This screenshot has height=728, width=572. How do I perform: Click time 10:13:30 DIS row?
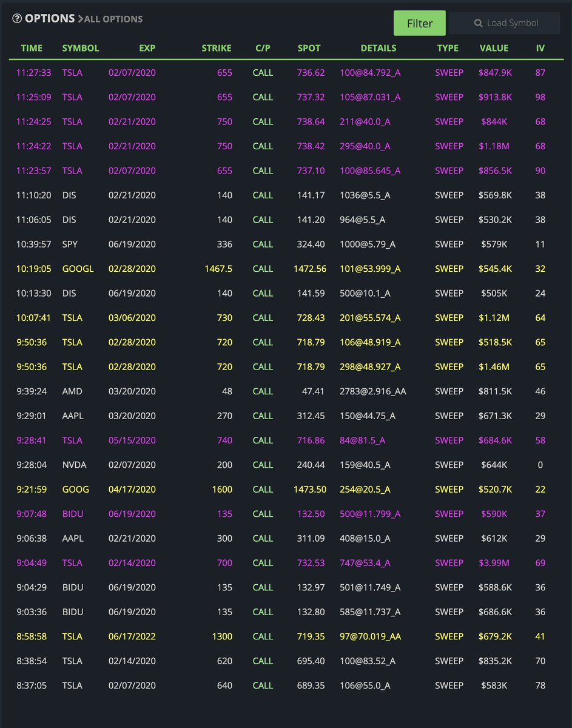pyautogui.click(x=34, y=293)
